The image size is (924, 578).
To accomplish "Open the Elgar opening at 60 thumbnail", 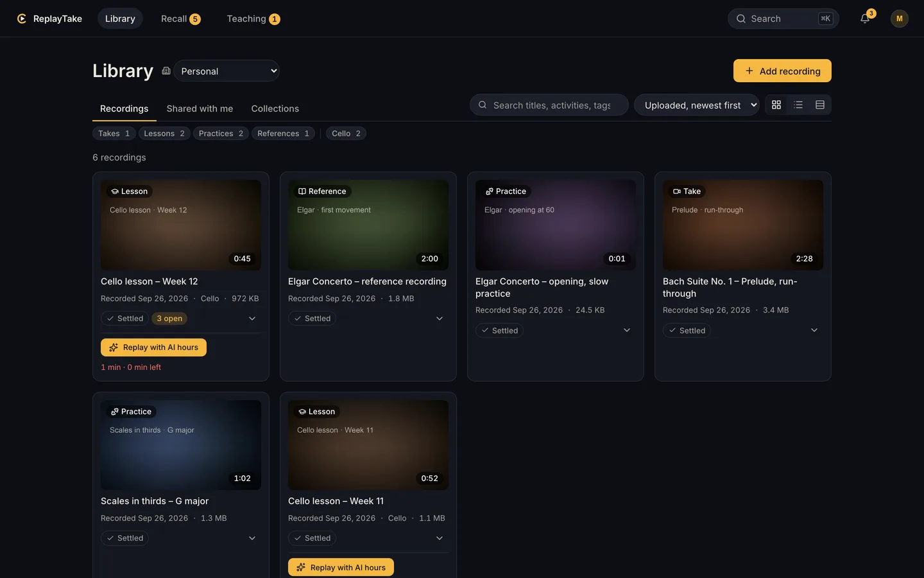I will tap(556, 225).
